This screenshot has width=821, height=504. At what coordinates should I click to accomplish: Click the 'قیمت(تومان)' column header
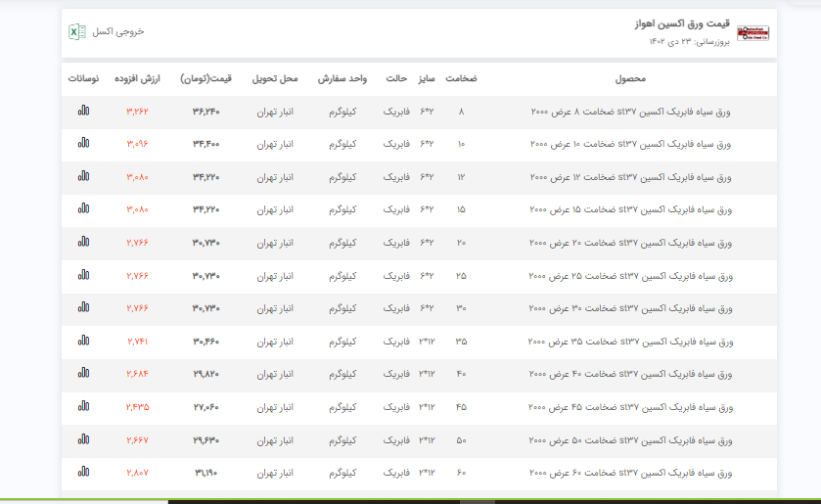coord(205,78)
